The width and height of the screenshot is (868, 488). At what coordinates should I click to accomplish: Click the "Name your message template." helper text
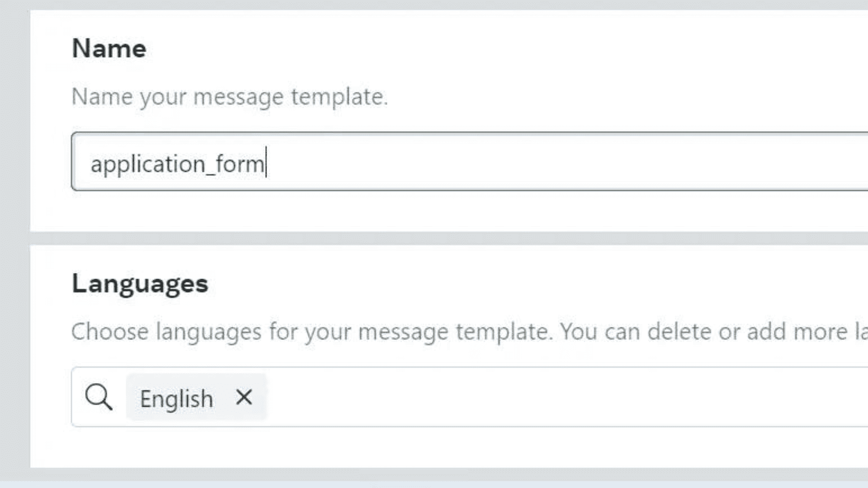coord(230,97)
